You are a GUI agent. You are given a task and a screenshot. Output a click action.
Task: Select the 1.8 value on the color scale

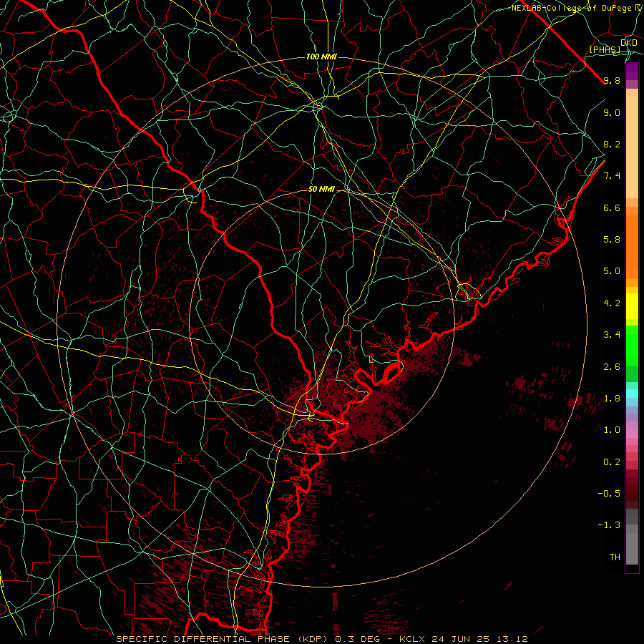tap(612, 399)
